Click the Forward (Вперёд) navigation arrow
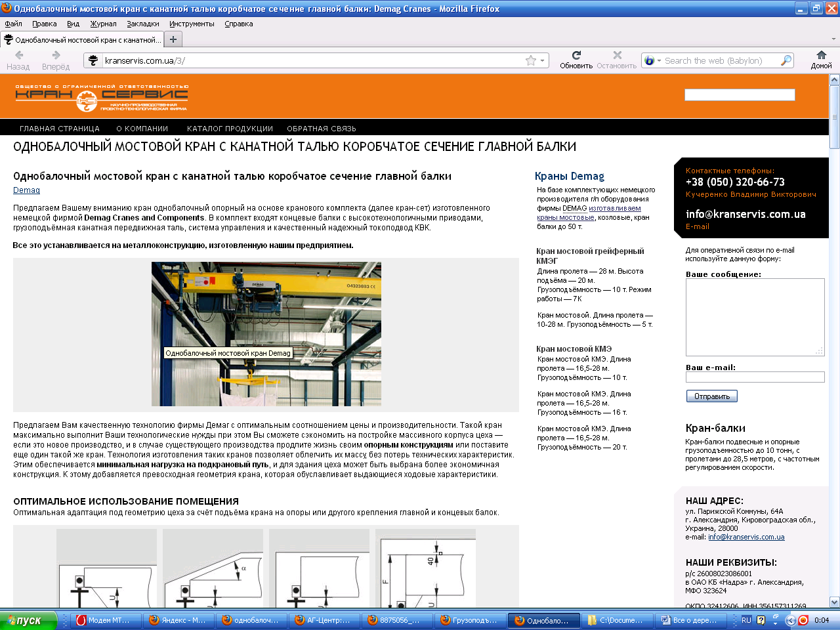 tap(56, 55)
